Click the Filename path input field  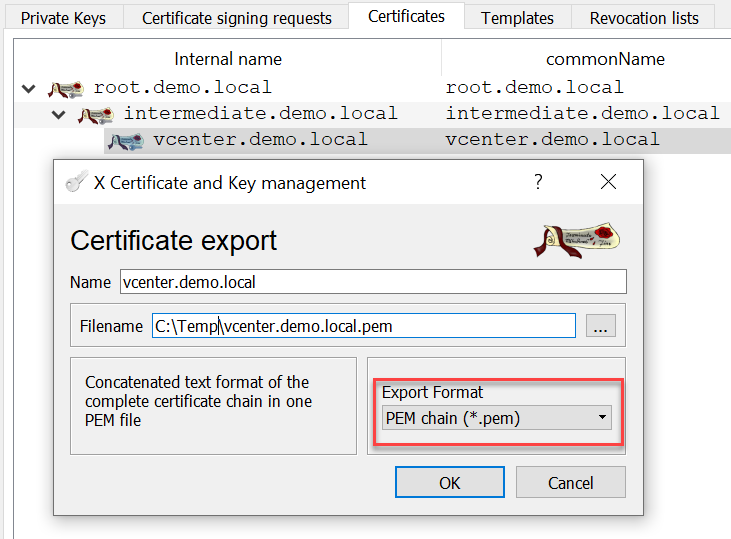click(363, 326)
